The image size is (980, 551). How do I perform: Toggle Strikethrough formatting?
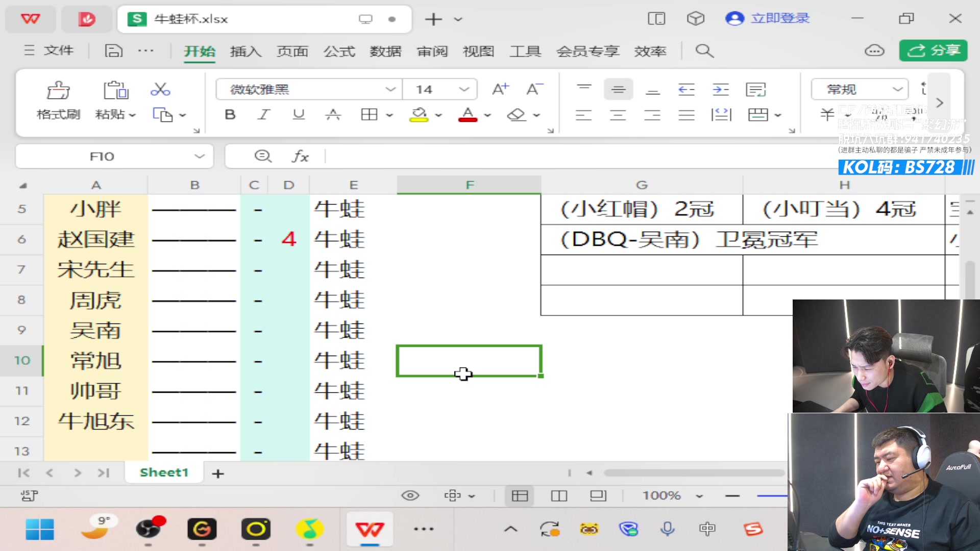[333, 115]
